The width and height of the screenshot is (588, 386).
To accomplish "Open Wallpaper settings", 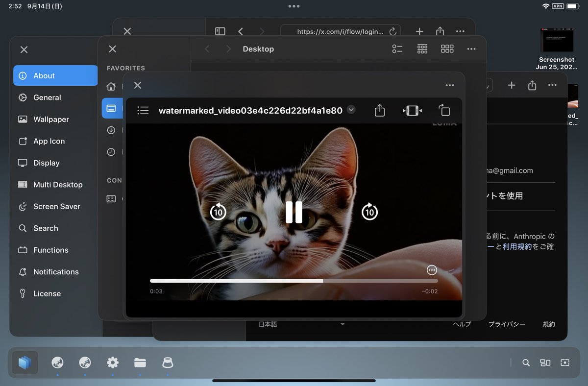I will [x=55, y=119].
